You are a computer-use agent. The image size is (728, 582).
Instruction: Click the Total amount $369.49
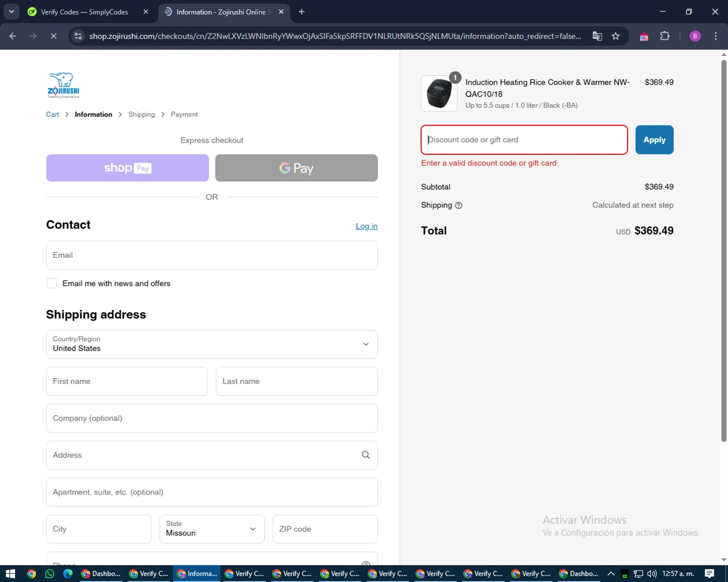[x=654, y=231]
